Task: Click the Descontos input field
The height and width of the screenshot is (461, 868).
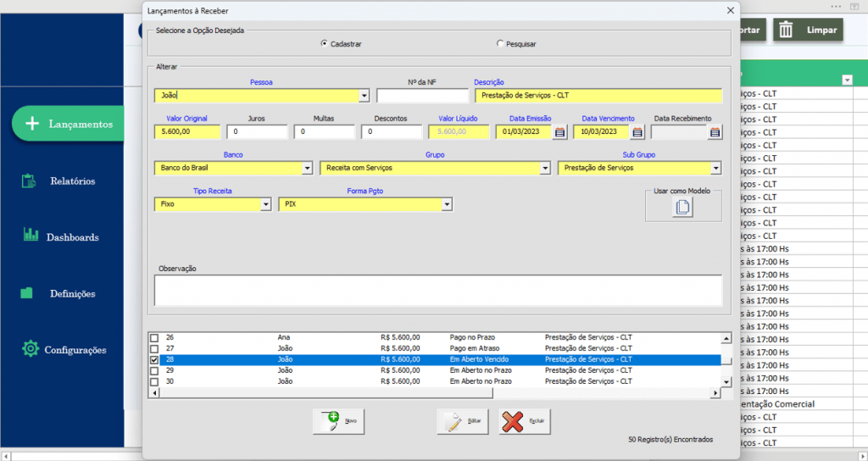Action: pos(392,131)
